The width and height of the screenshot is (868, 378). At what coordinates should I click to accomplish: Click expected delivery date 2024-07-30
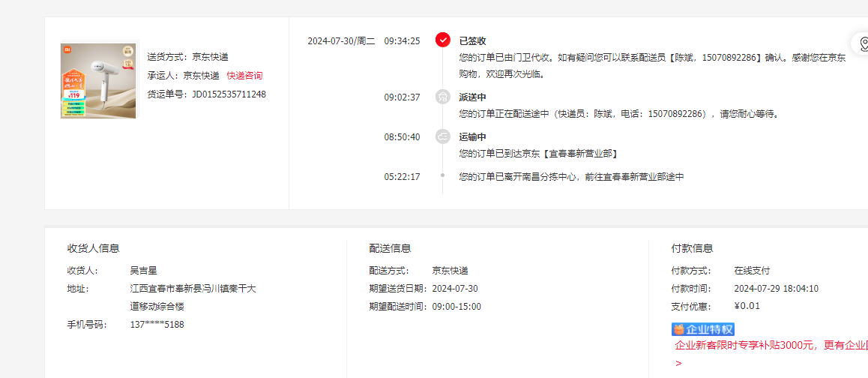pos(455,289)
